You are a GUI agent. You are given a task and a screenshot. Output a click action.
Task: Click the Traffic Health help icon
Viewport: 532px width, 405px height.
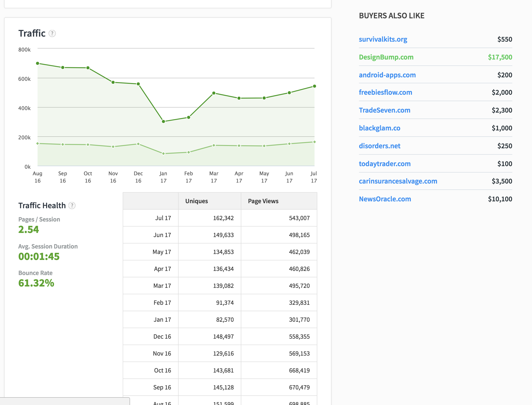point(72,205)
